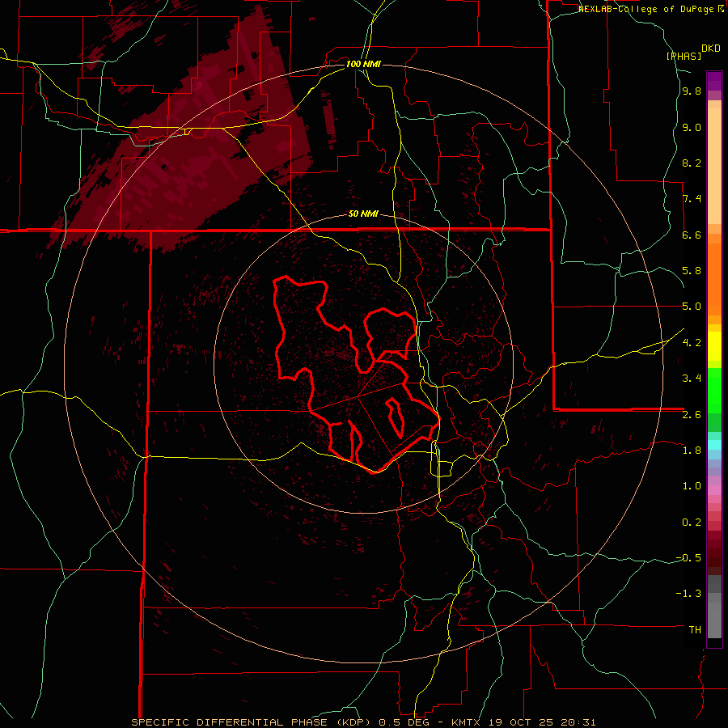Click the 8.2 value on the color scale
Viewport: 728px width, 728px height.
[692, 163]
